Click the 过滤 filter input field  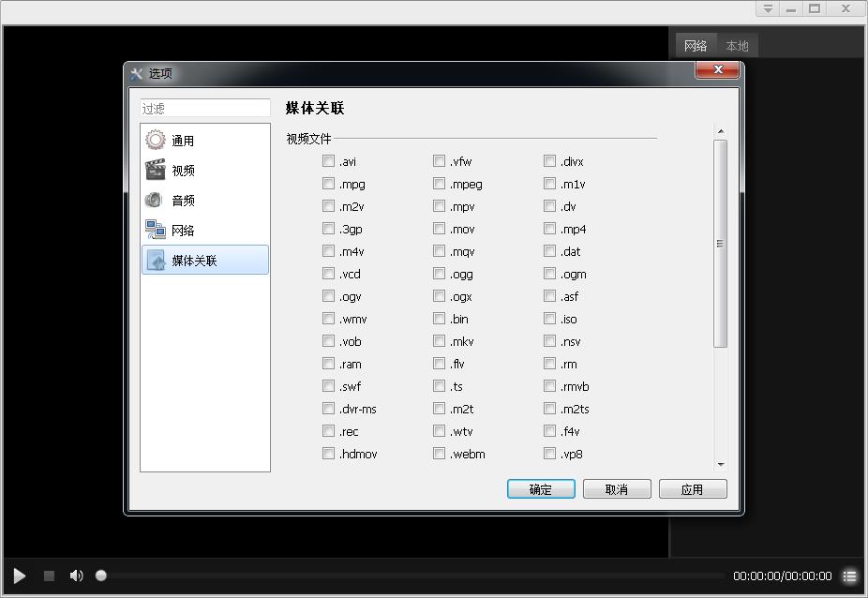(x=205, y=108)
